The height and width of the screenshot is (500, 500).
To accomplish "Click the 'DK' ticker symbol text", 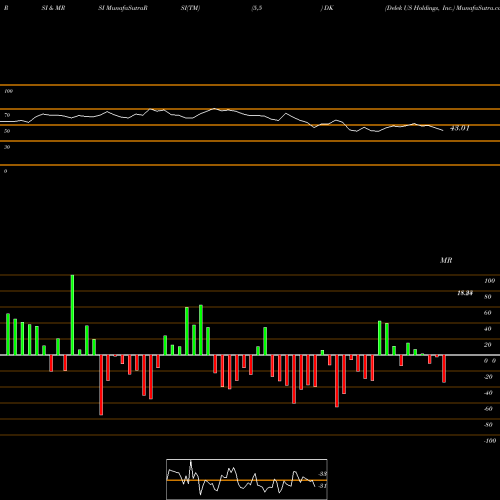I will (x=328, y=8).
